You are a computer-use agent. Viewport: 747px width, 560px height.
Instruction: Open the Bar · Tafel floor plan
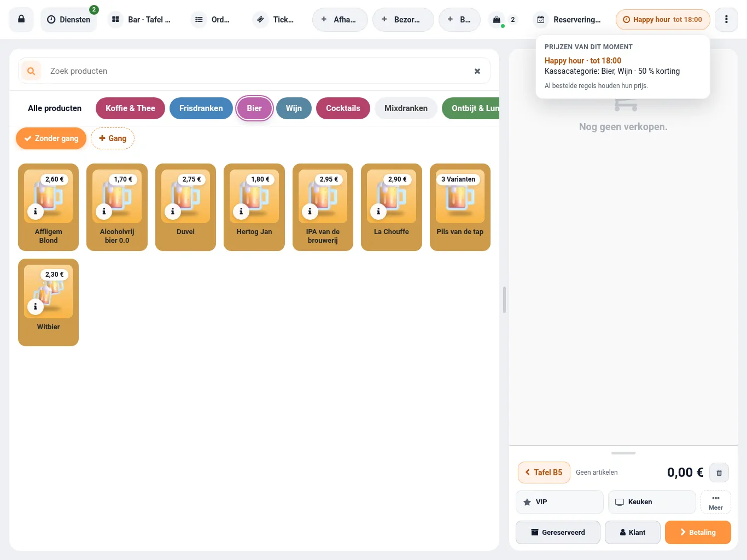coord(141,20)
